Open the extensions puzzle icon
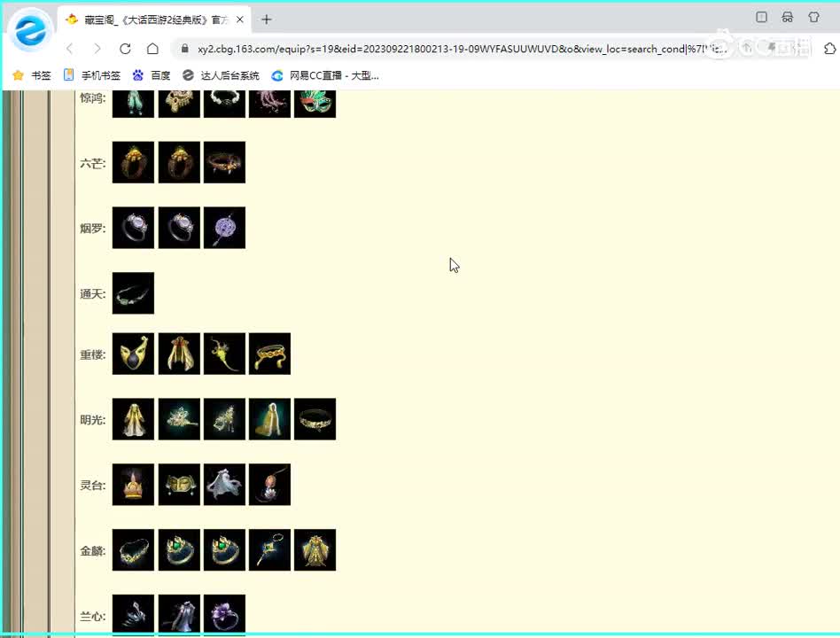Image resolution: width=840 pixels, height=638 pixels. click(830, 49)
